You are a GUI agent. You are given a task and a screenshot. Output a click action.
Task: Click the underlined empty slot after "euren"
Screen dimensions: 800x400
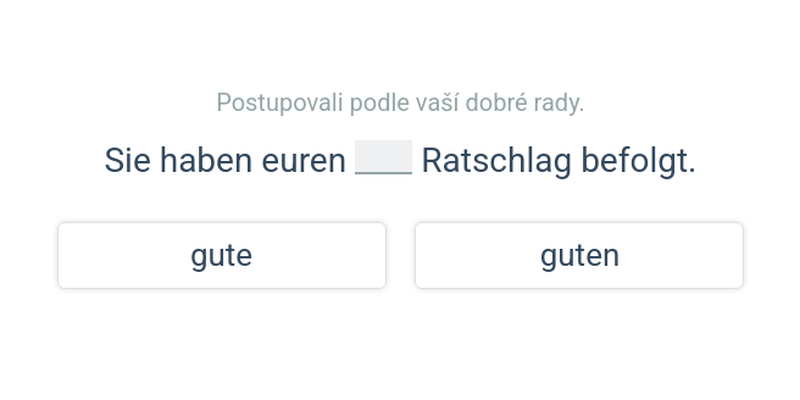[383, 159]
